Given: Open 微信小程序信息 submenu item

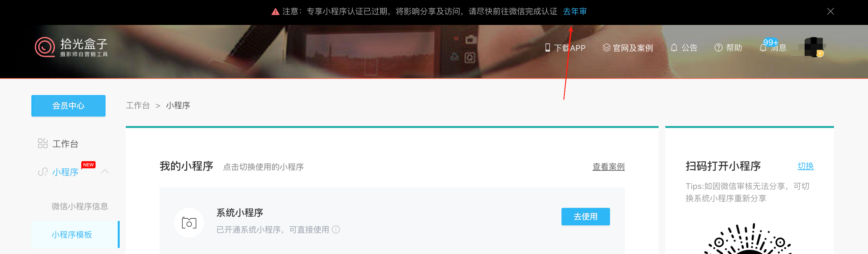Looking at the screenshot, I should pyautogui.click(x=80, y=206).
